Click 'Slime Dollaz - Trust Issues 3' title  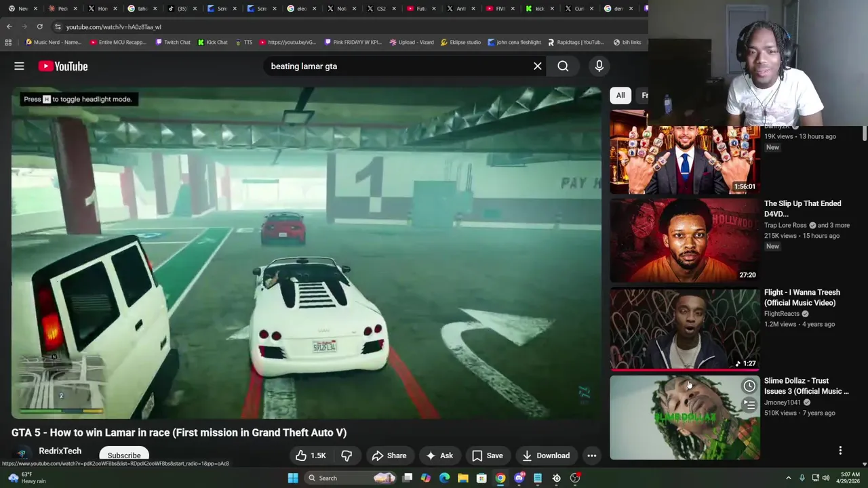click(806, 386)
